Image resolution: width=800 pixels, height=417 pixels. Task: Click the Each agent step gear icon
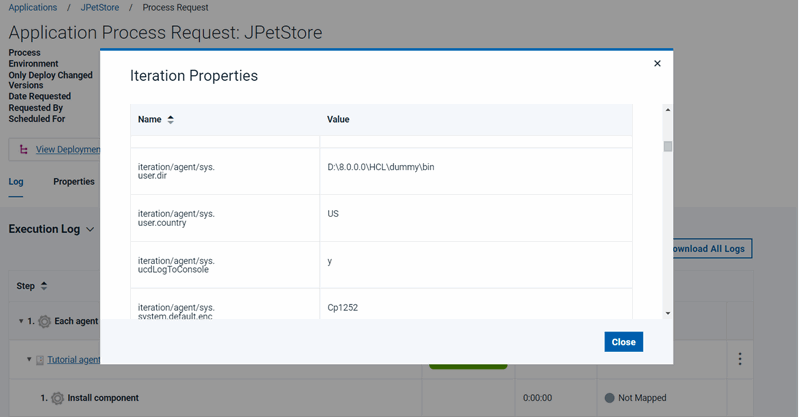pos(44,322)
